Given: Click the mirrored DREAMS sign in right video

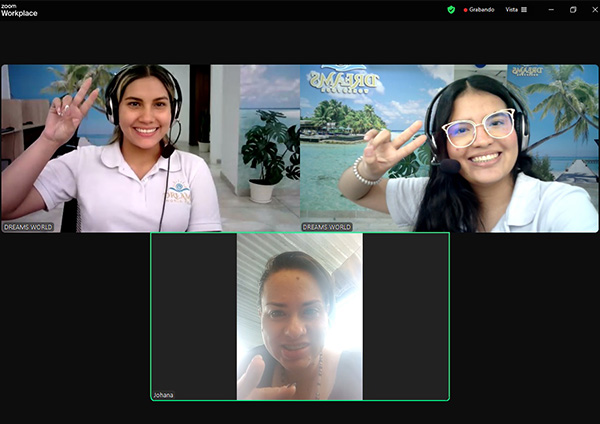Looking at the screenshot, I should click(343, 81).
